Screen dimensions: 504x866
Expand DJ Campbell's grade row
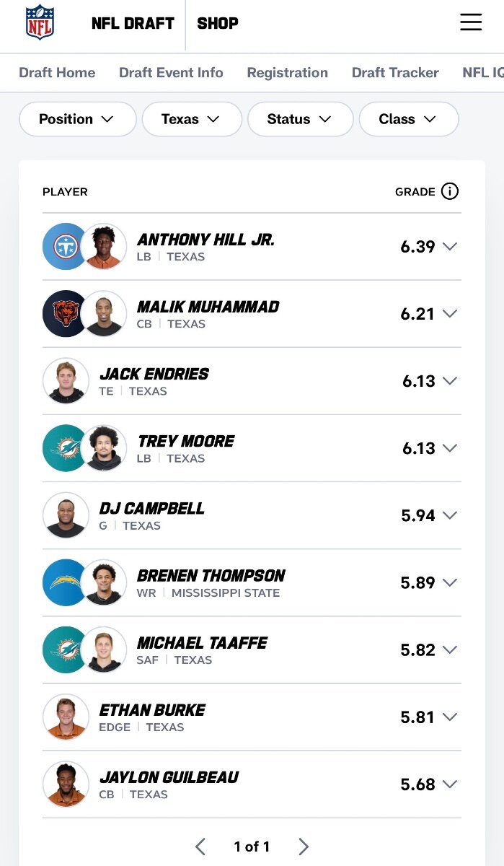pos(450,515)
